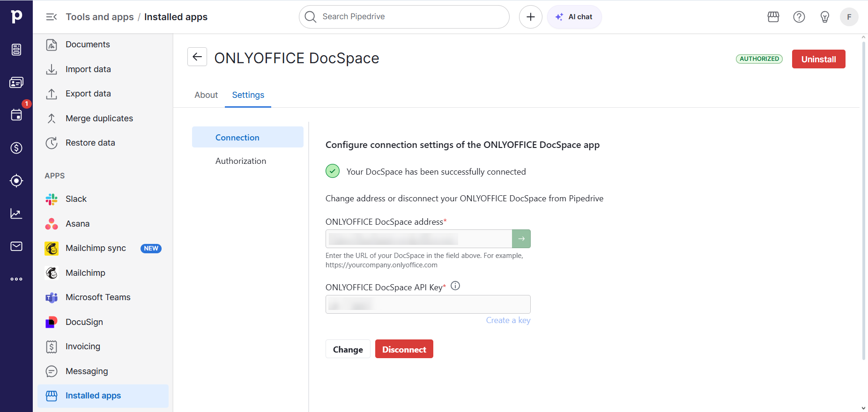This screenshot has height=412, width=868.
Task: Open Insights chart icon in sidebar
Action: [16, 213]
